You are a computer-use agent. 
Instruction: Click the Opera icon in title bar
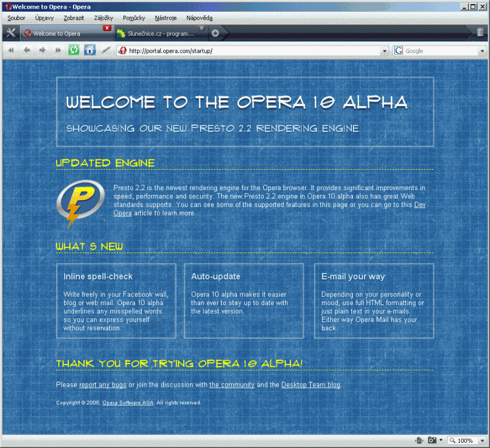(8, 6)
